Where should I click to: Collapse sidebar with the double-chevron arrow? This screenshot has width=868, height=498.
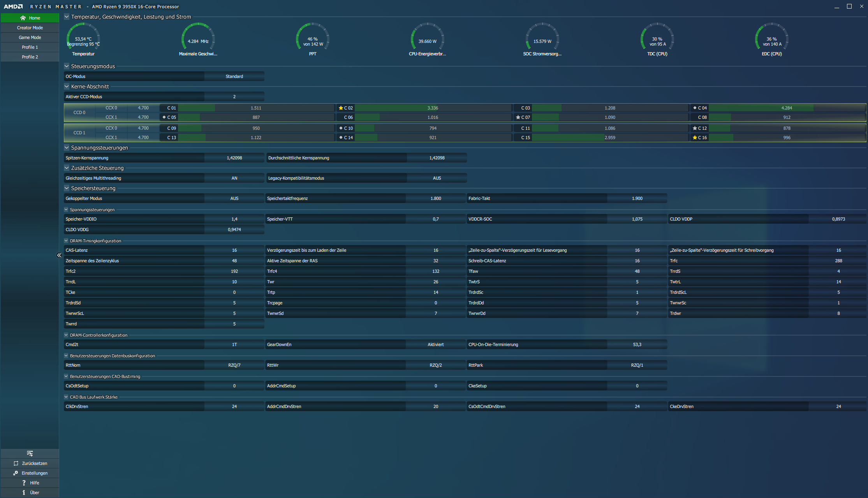tap(59, 255)
